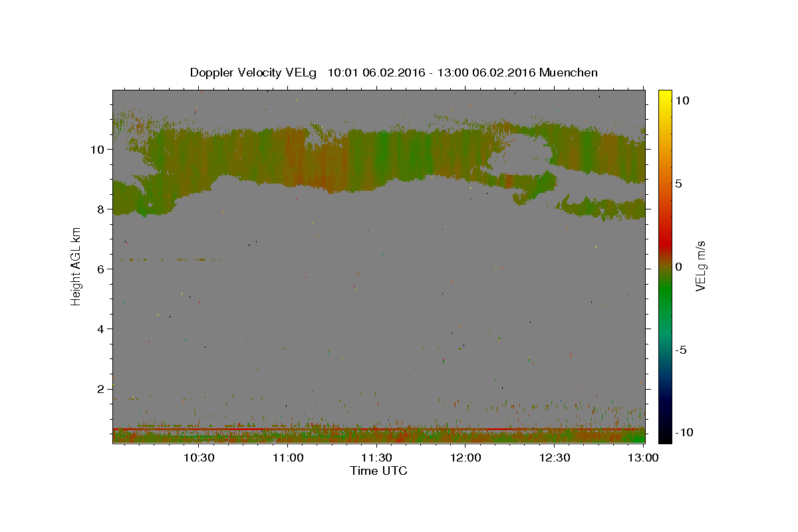Click the black bottom of the color bar

click(665, 439)
